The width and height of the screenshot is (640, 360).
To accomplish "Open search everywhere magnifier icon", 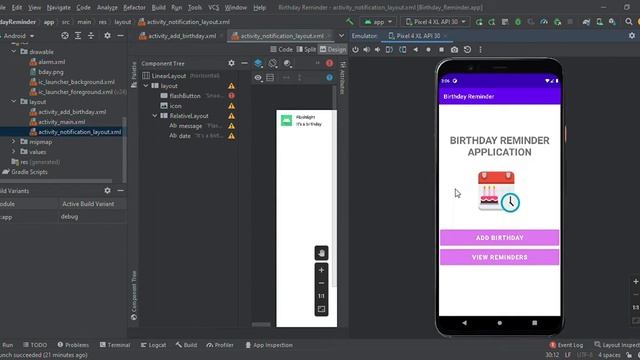I will pos(629,22).
